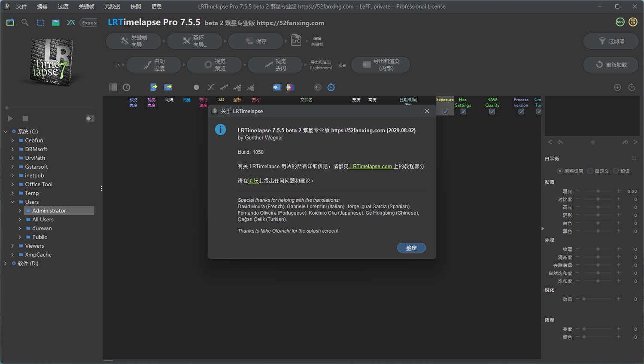Click the crop icon next to 白平衡
The width and height of the screenshot is (644, 364).
coord(634,158)
